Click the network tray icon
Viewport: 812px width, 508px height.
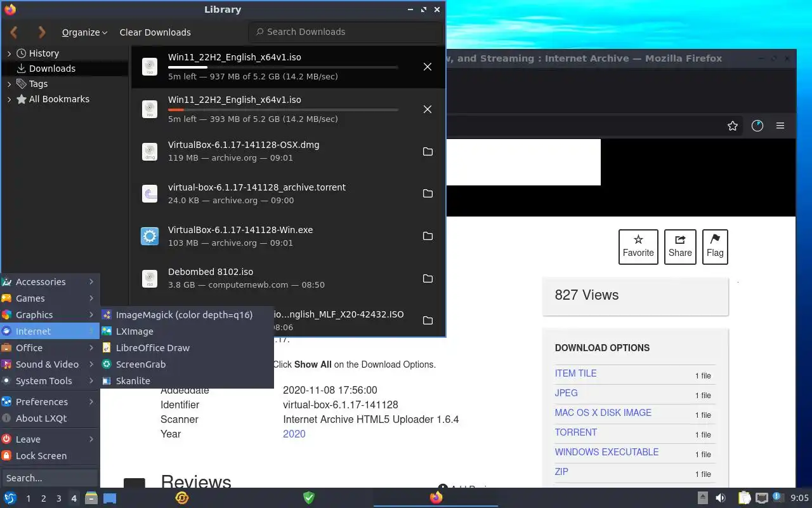762,498
